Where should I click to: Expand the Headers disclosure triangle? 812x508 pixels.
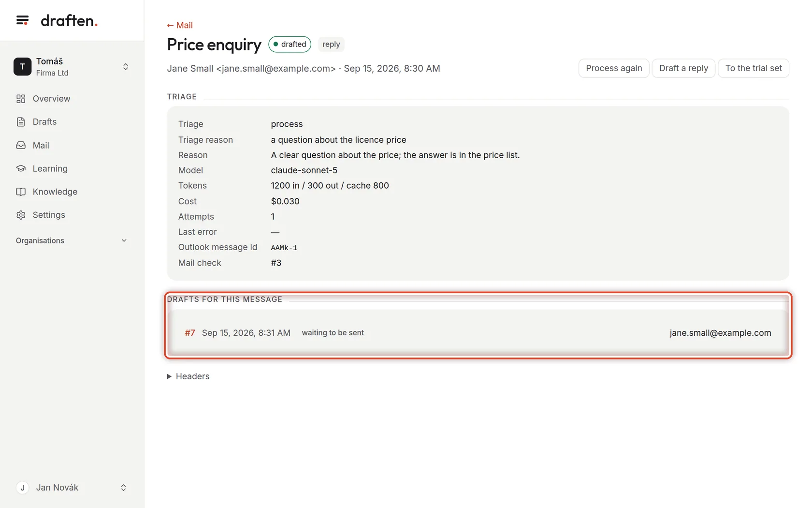[x=169, y=376]
